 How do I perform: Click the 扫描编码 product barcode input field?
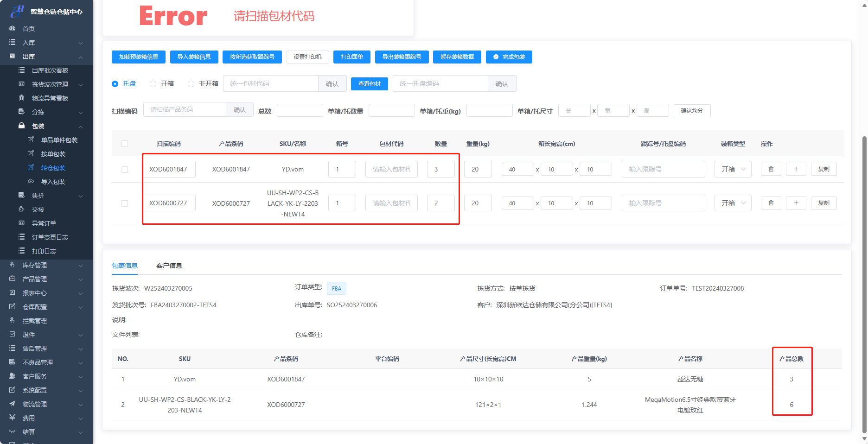pyautogui.click(x=185, y=110)
